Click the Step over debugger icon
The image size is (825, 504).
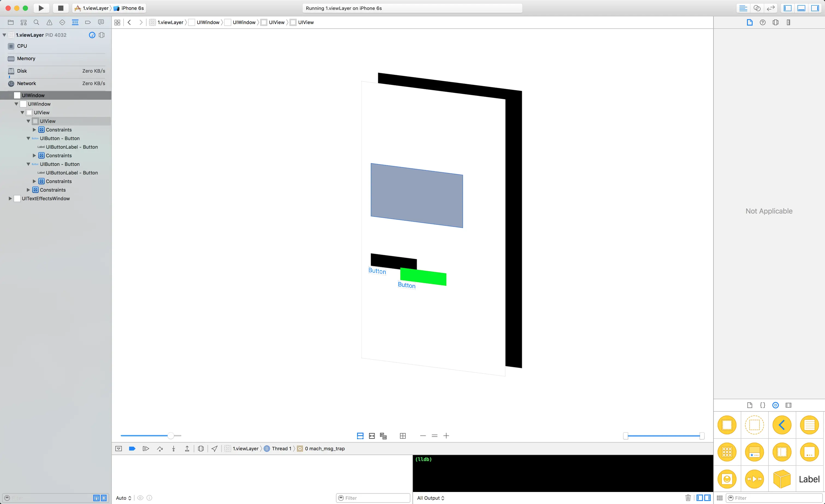[160, 448]
